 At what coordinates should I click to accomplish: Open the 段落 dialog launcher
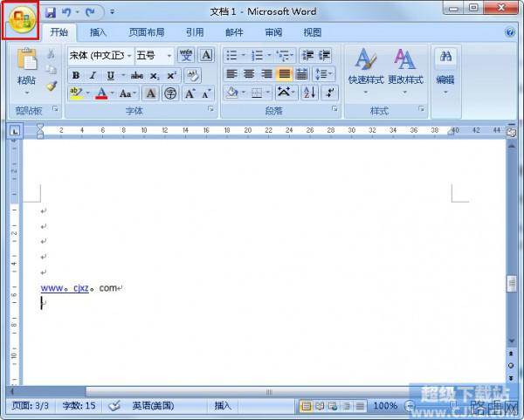(x=334, y=108)
